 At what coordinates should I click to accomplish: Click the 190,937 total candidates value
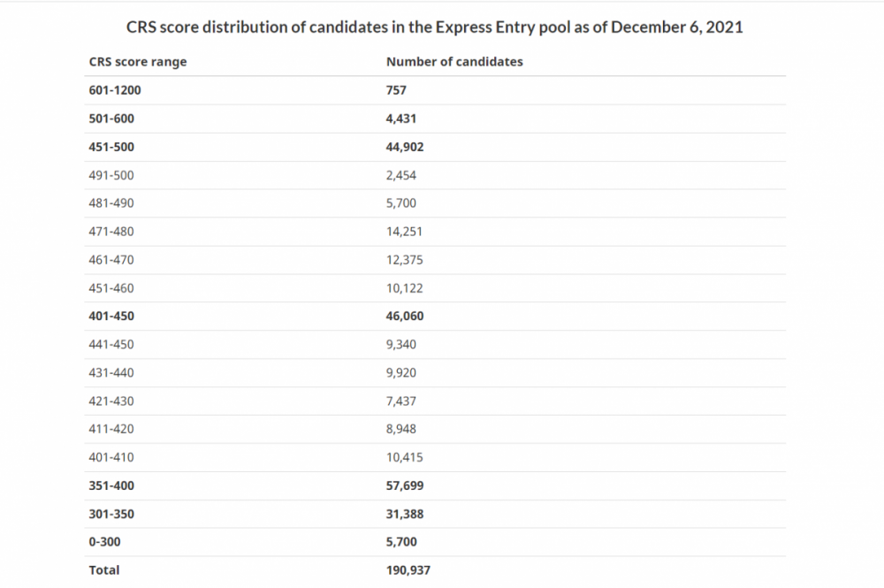408,571
